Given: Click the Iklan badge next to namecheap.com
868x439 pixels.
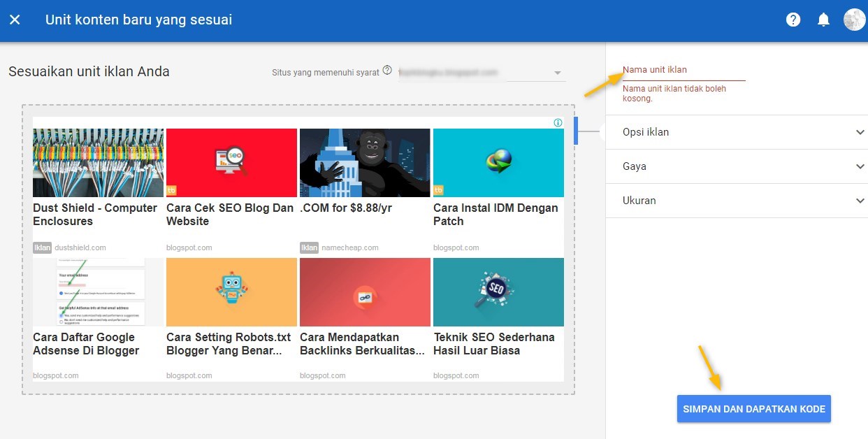Looking at the screenshot, I should coord(309,247).
